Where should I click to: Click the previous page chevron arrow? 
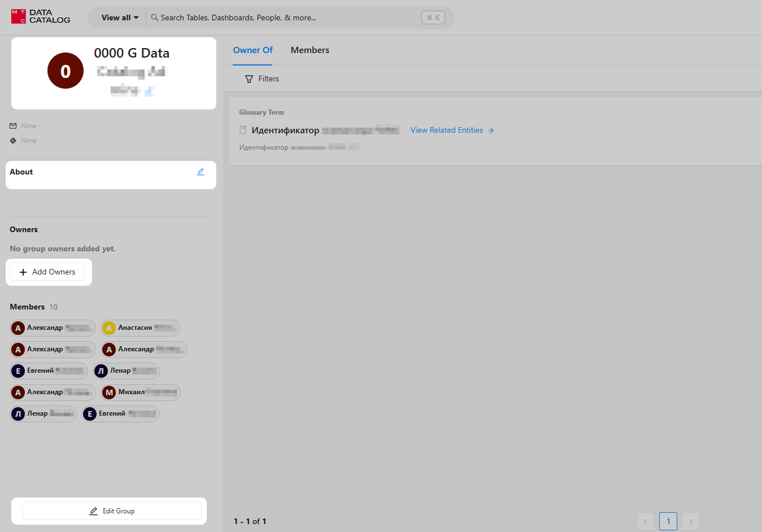tap(645, 521)
